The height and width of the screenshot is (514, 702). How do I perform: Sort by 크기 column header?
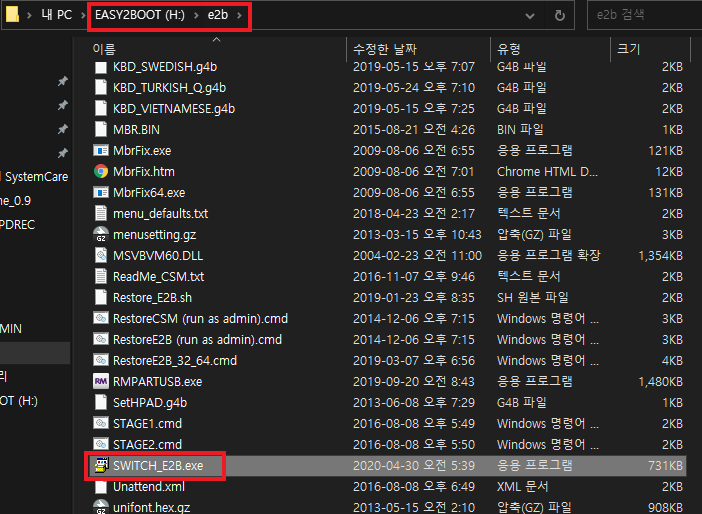pyautogui.click(x=629, y=49)
